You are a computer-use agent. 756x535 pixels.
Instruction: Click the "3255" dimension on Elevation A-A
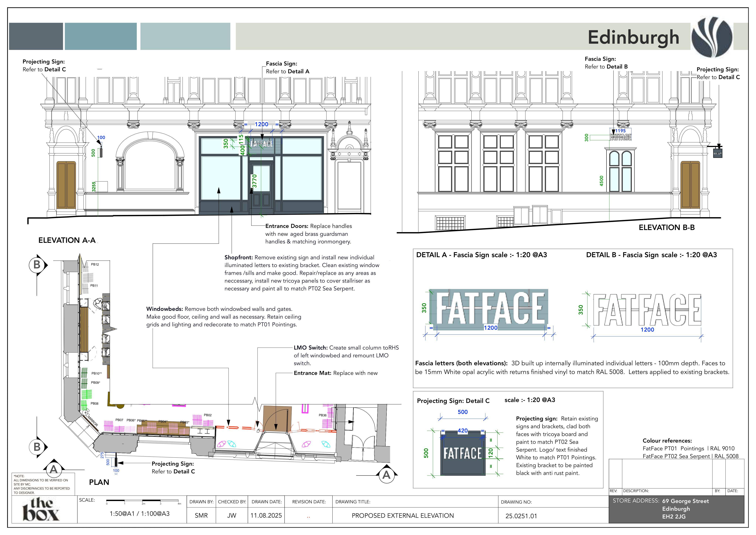pyautogui.click(x=94, y=187)
